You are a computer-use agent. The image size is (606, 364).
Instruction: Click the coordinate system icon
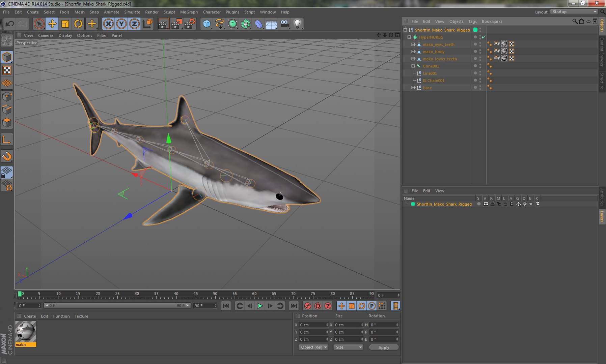coord(147,24)
